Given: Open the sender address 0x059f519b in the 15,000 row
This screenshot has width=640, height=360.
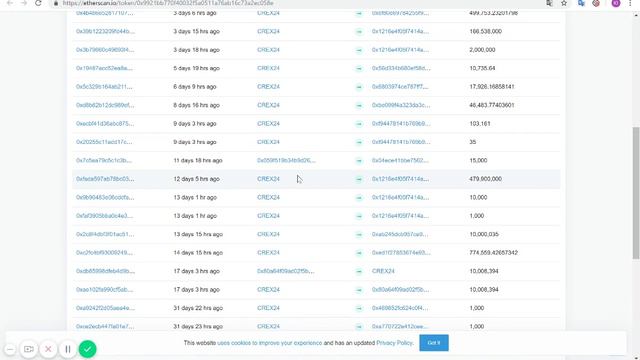Looking at the screenshot, I should [286, 160].
